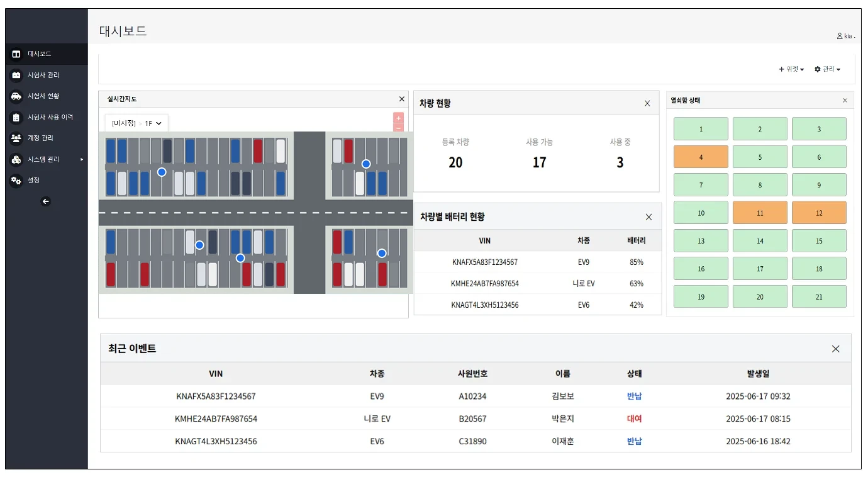
Task: Click the kia user profile icon
Action: pyautogui.click(x=840, y=36)
